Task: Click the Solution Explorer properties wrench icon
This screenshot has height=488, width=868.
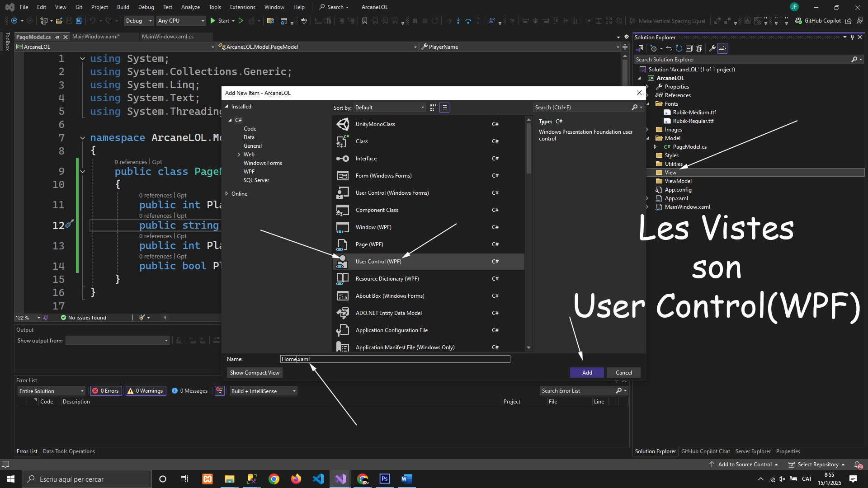Action: [712, 48]
